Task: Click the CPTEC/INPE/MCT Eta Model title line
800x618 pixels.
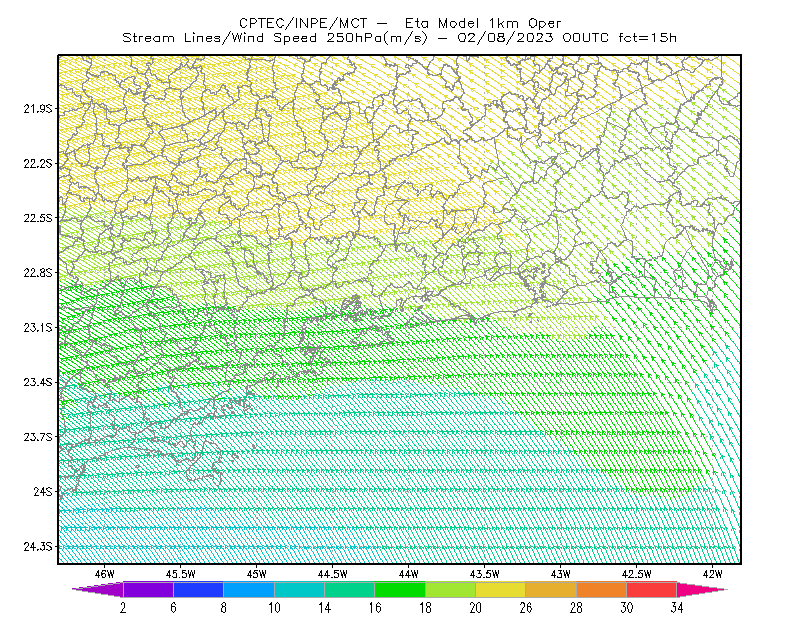Action: (400, 23)
